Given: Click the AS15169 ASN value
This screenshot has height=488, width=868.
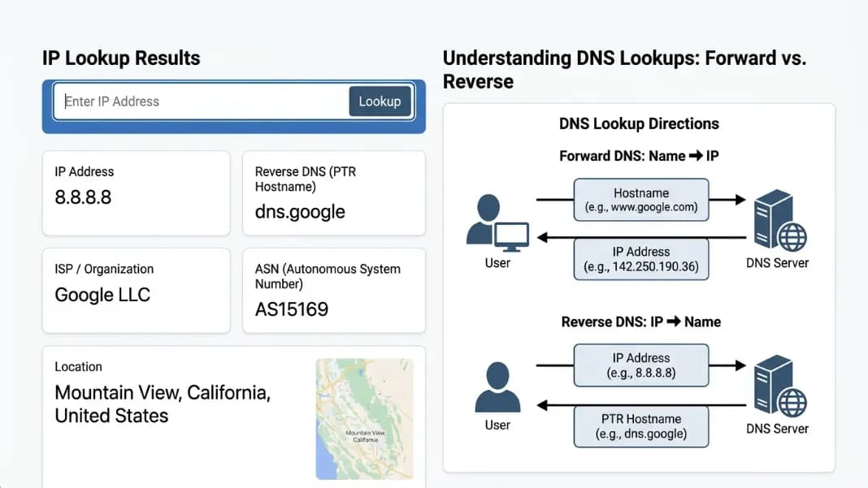Looking at the screenshot, I should coord(292,309).
